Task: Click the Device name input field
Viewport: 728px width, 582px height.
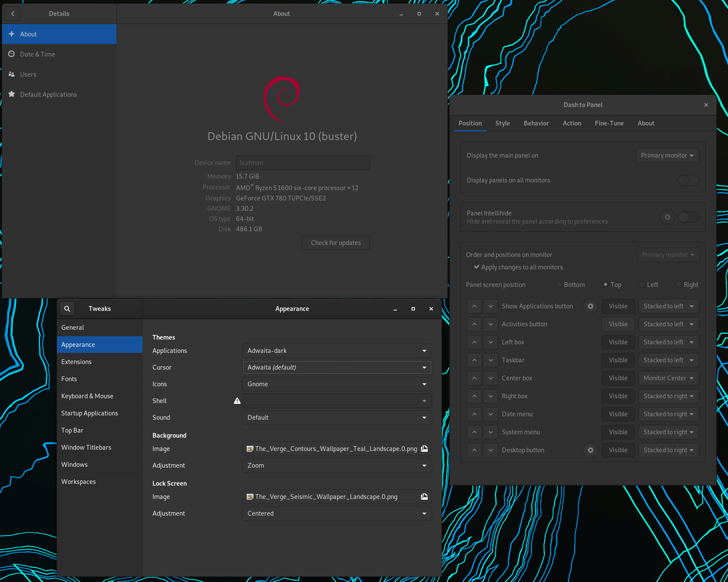Action: [x=303, y=163]
